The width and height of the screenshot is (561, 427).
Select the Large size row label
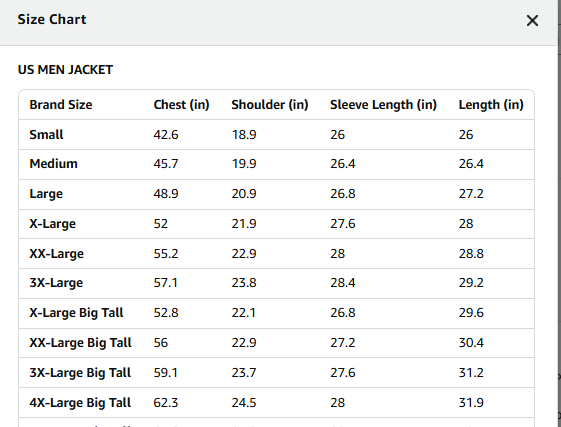pyautogui.click(x=46, y=194)
